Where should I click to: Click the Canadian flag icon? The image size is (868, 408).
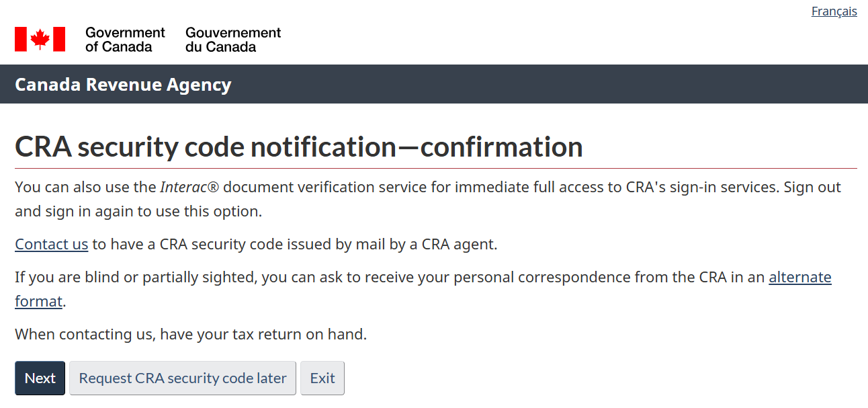[x=40, y=40]
